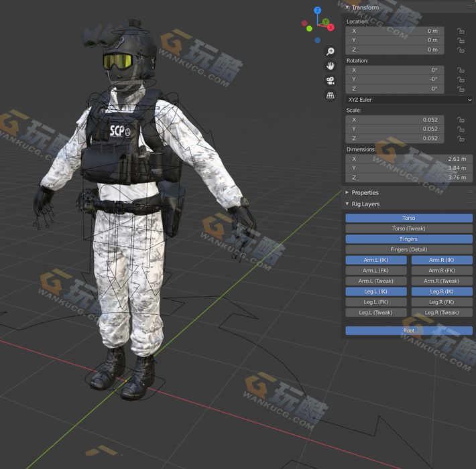Lock the Rotation Z value
This screenshot has width=476, height=469.
tap(461, 89)
